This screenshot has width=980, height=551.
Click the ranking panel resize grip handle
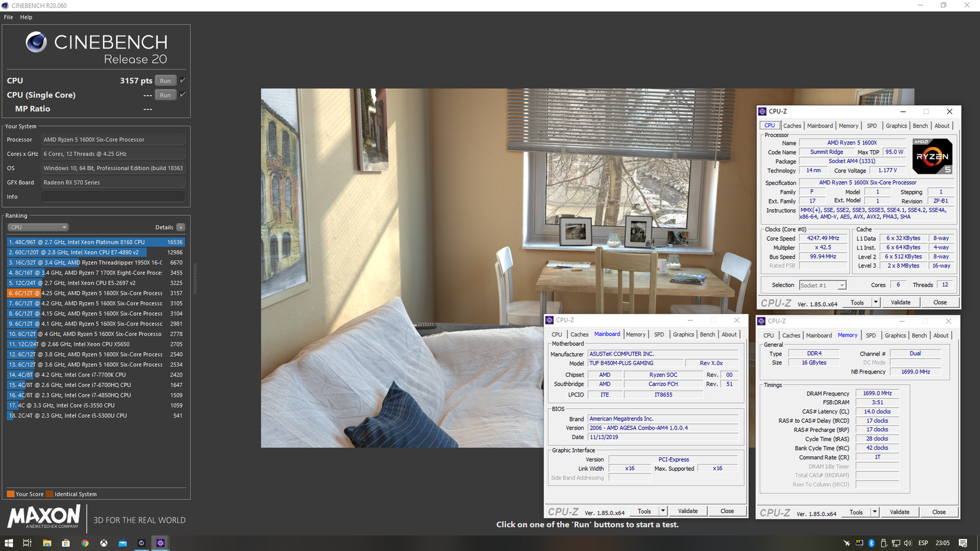194,279
